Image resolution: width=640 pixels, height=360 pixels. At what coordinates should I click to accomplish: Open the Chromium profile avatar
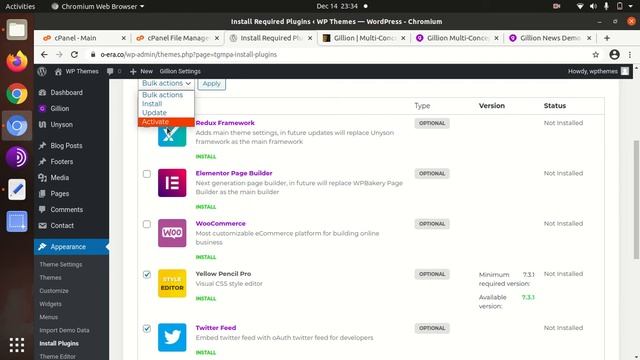click(x=614, y=54)
